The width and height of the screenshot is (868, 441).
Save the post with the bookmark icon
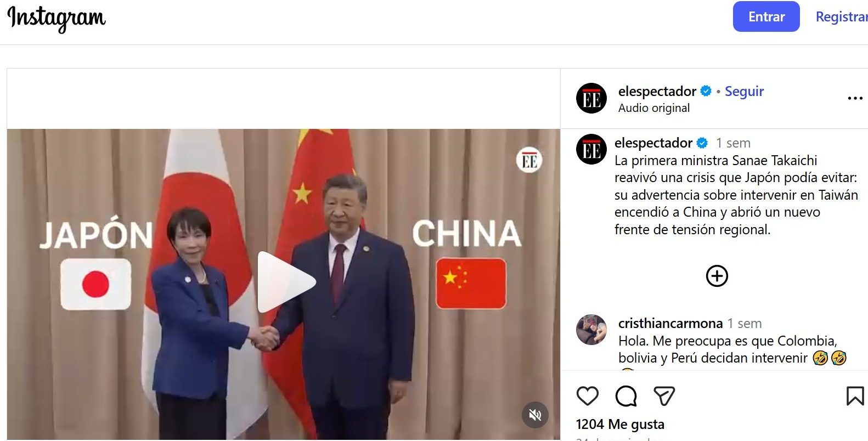[855, 396]
